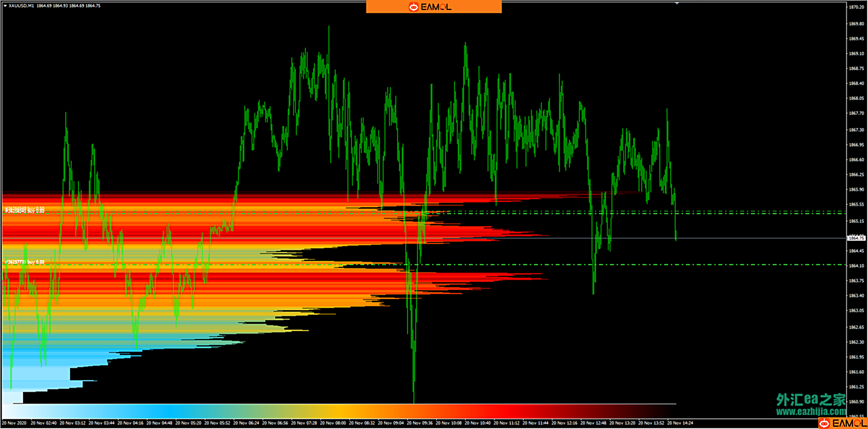The width and height of the screenshot is (868, 429).
Task: Click the 20 Nov 14:24 time axis label
Action: coord(680,423)
